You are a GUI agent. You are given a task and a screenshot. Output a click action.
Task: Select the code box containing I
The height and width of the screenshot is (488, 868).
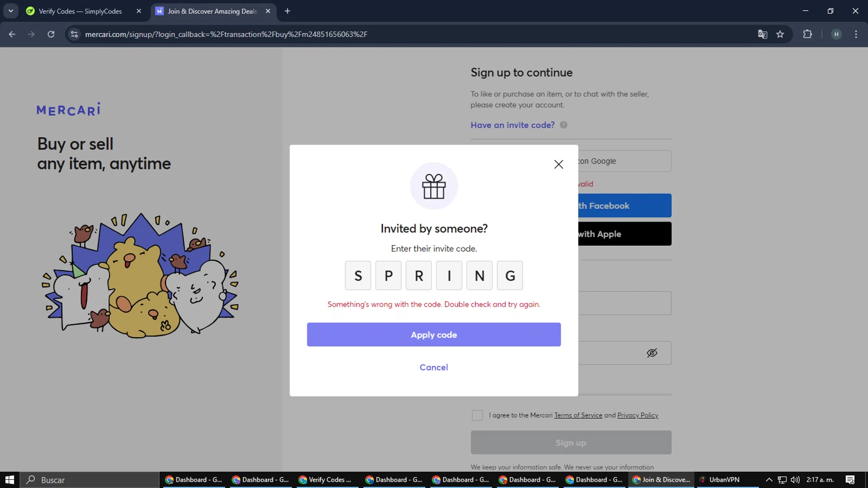pos(449,276)
